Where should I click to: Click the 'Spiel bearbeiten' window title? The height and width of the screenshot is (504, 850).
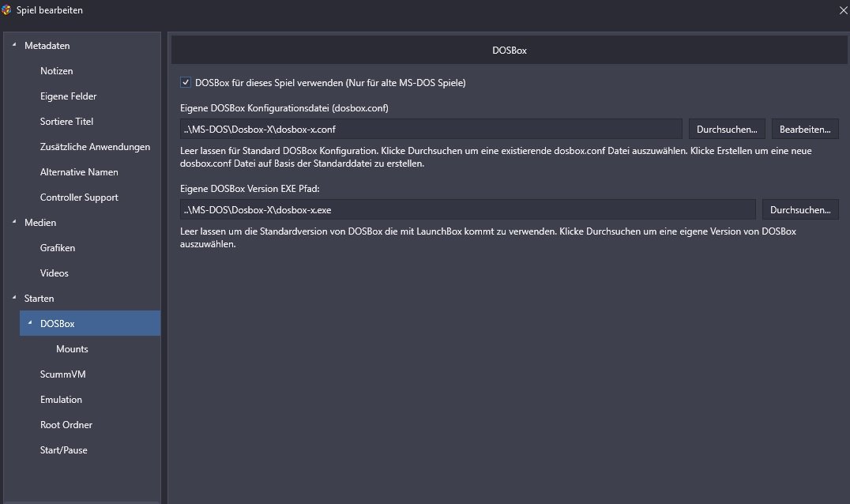[49, 10]
